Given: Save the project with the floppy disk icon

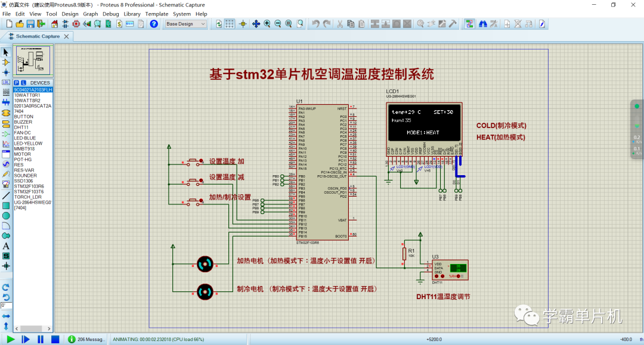Looking at the screenshot, I should tap(30, 24).
